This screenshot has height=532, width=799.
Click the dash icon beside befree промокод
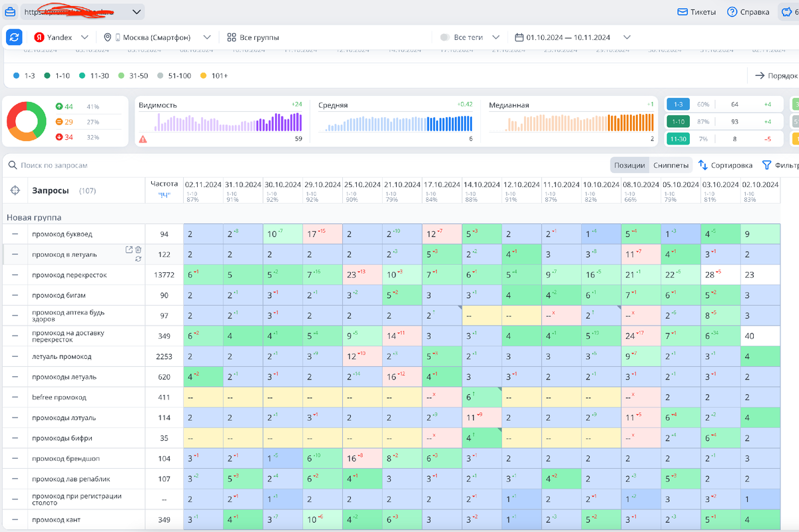pos(15,398)
